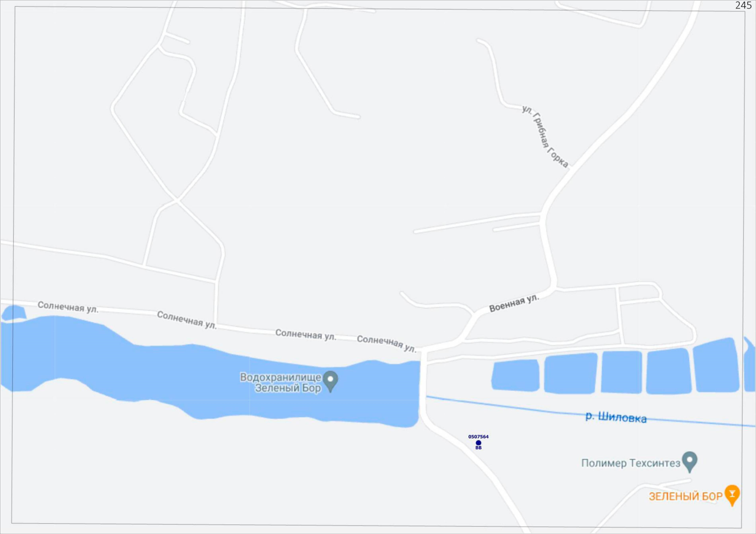Open the Водохранилище Зеленый Бор text label
Viewport: 756px width, 534px height.
280,383
